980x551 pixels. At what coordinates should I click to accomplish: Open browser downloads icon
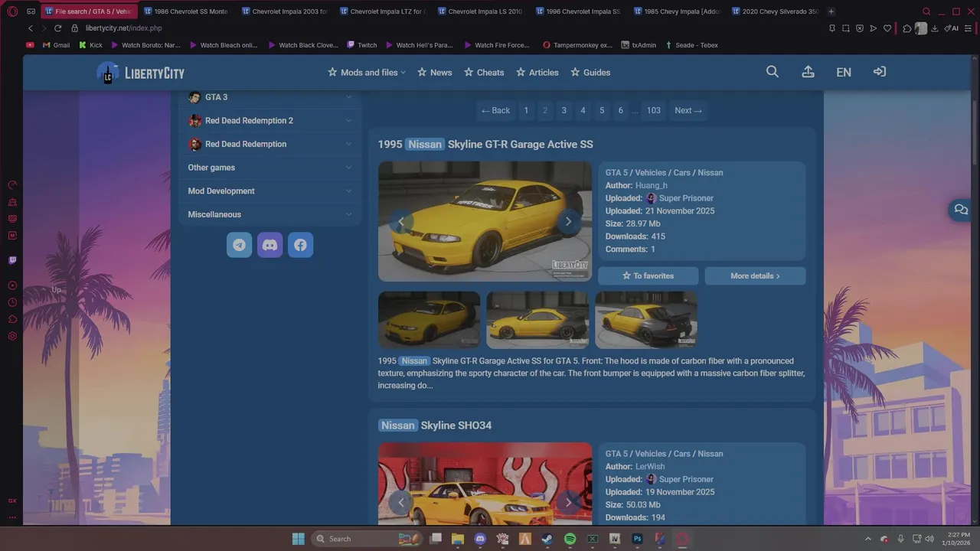[935, 28]
